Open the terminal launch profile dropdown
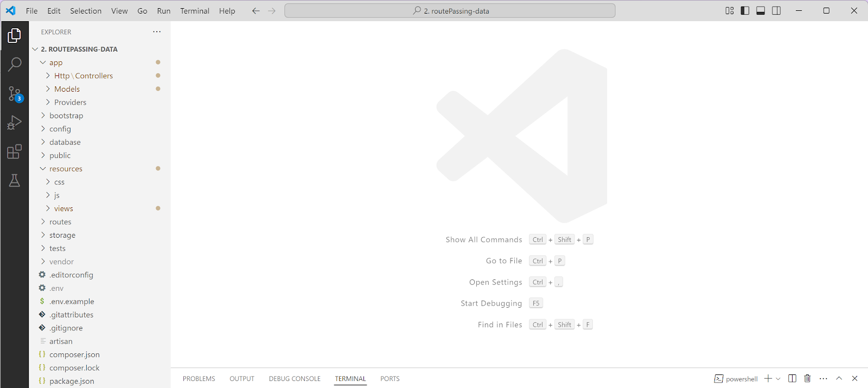This screenshot has width=868, height=388. click(x=778, y=379)
